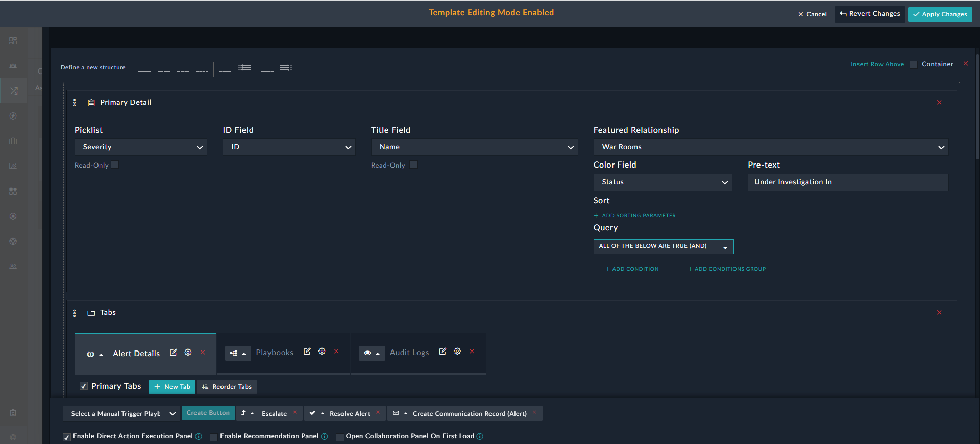Open the Severity picklist dropdown
Image resolution: width=980 pixels, height=444 pixels.
coord(140,147)
